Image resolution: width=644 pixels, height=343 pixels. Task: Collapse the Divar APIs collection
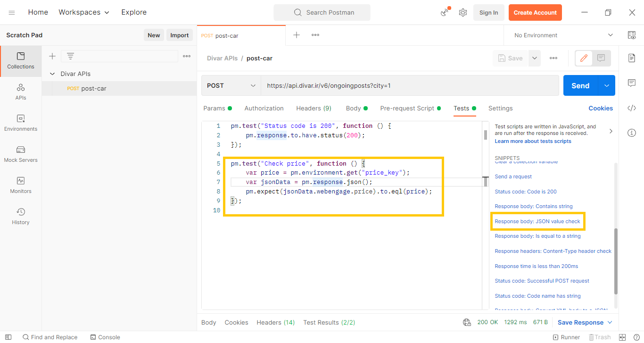coord(52,74)
